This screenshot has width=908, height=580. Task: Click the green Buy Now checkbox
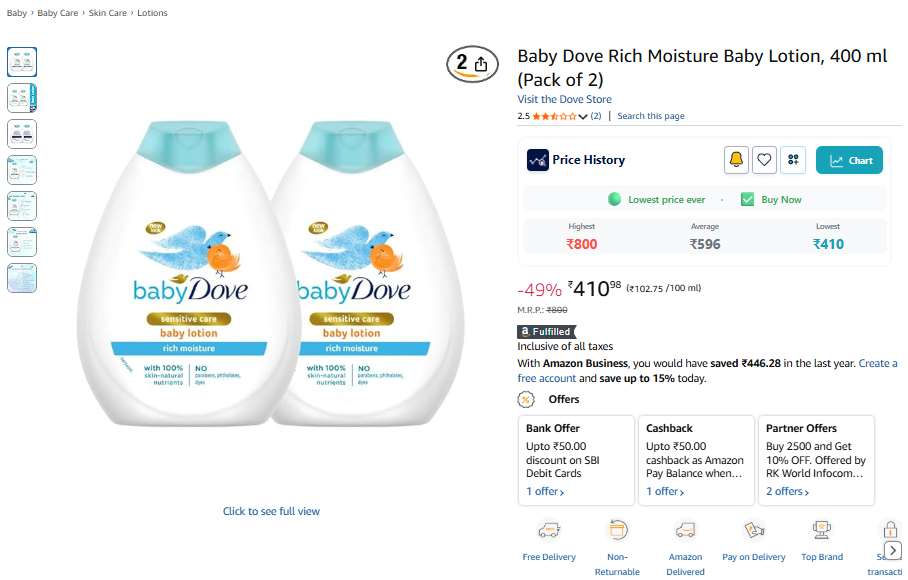tap(747, 200)
